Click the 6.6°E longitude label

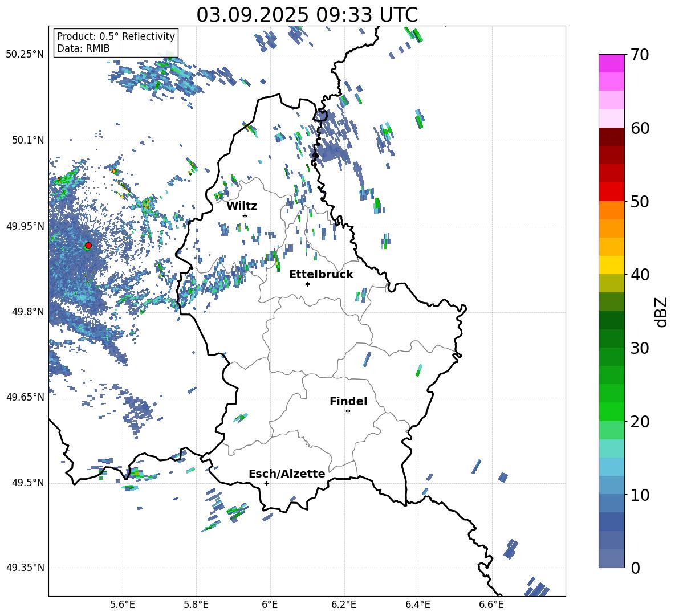[x=491, y=605]
